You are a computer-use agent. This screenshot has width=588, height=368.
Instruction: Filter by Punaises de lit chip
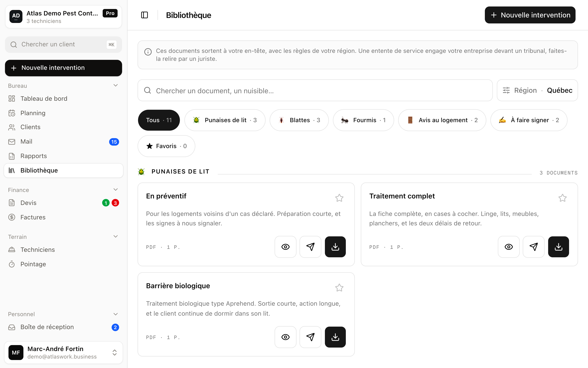(225, 120)
